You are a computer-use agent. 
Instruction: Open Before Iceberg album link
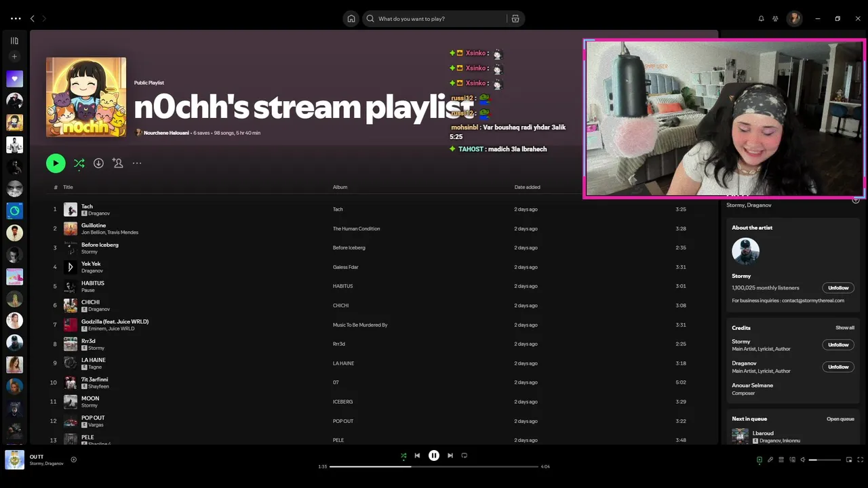click(349, 248)
